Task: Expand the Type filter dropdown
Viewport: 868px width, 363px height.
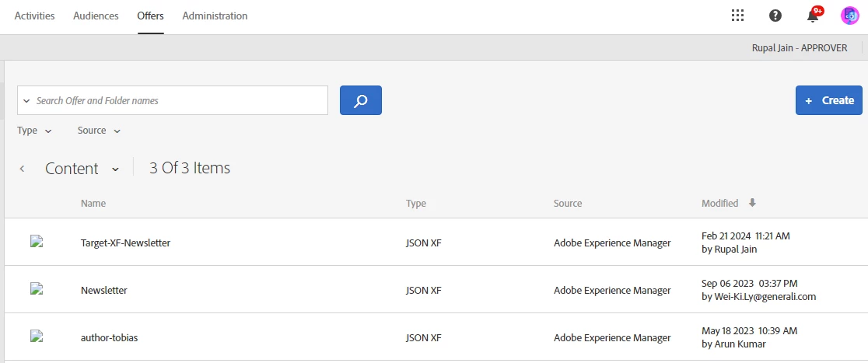Action: pyautogui.click(x=34, y=131)
